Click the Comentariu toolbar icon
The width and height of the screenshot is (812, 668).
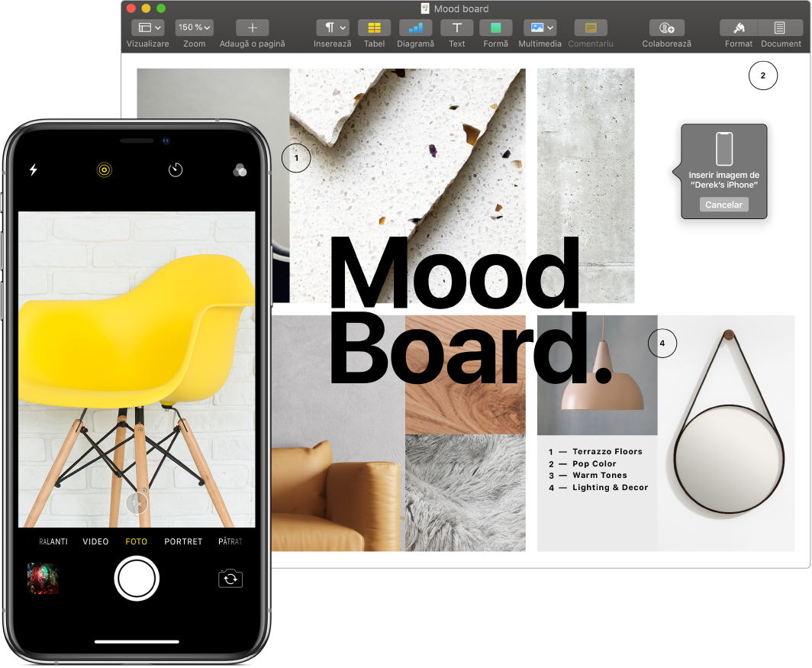point(591,27)
